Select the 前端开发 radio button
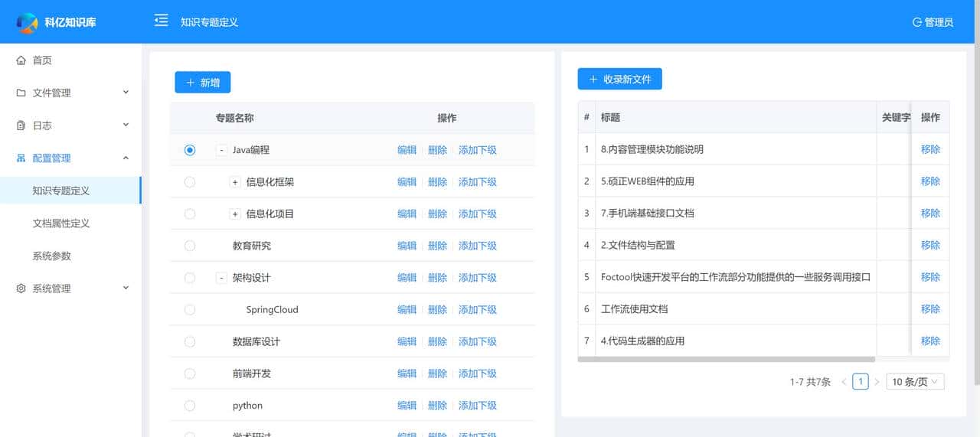Viewport: 980px width, 437px height. pos(190,373)
